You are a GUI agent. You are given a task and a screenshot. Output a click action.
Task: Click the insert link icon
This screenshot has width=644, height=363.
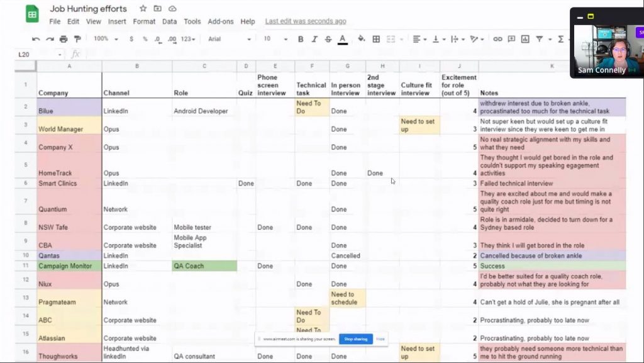[x=497, y=39]
